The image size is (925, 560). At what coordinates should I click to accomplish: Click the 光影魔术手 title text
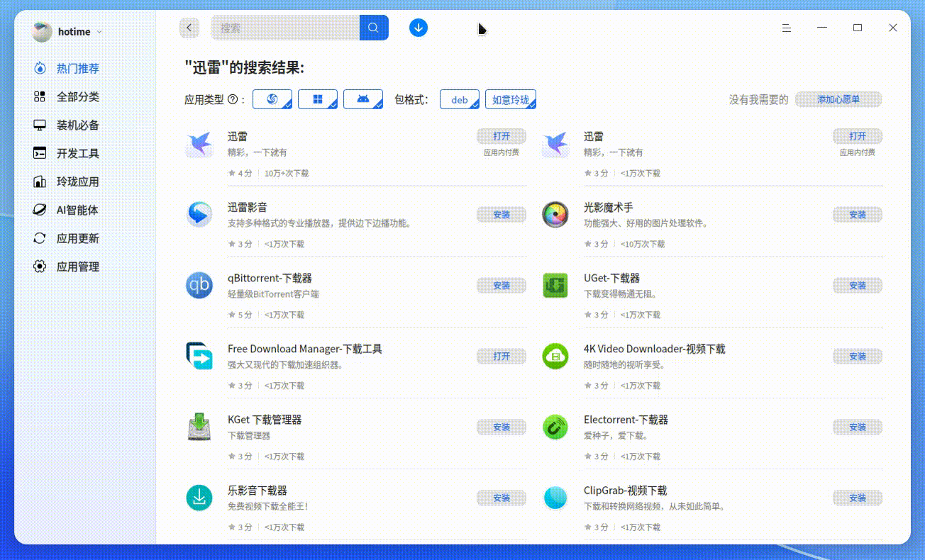coord(609,207)
